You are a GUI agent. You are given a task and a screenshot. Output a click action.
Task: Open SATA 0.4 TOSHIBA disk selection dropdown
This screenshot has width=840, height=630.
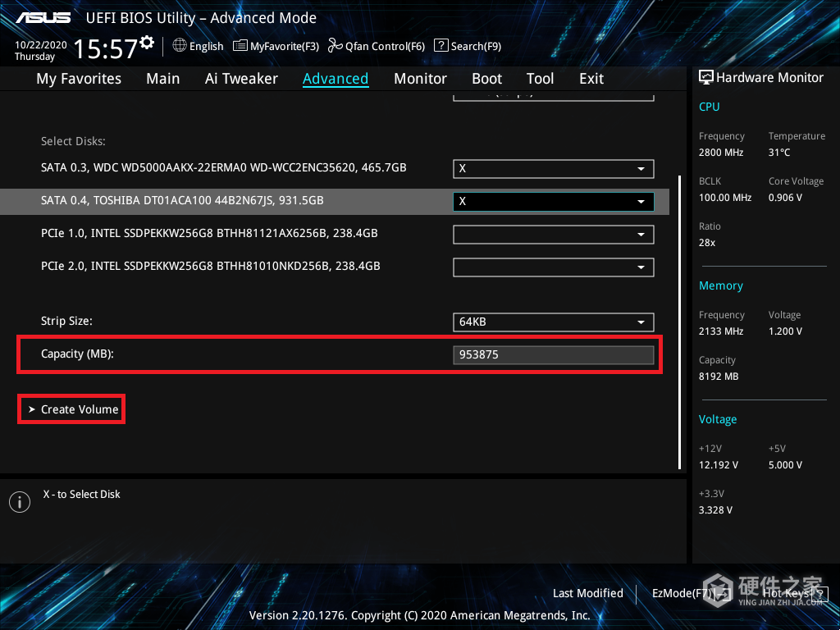554,202
